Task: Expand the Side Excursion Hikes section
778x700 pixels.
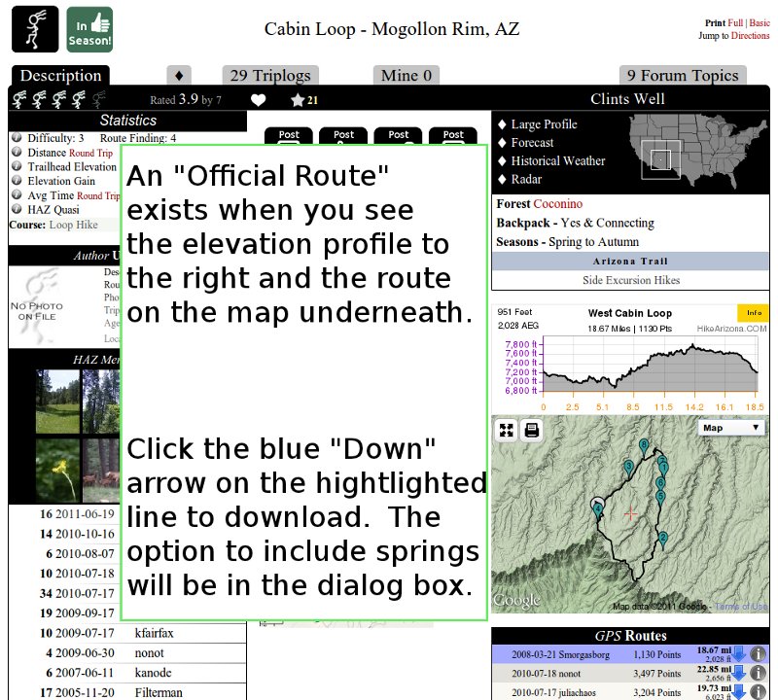Action: click(x=630, y=280)
